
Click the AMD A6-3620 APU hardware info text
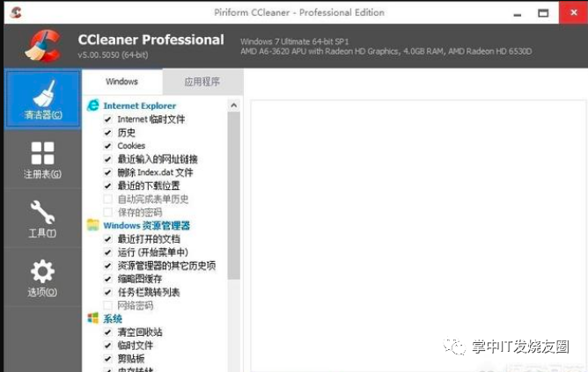click(386, 51)
